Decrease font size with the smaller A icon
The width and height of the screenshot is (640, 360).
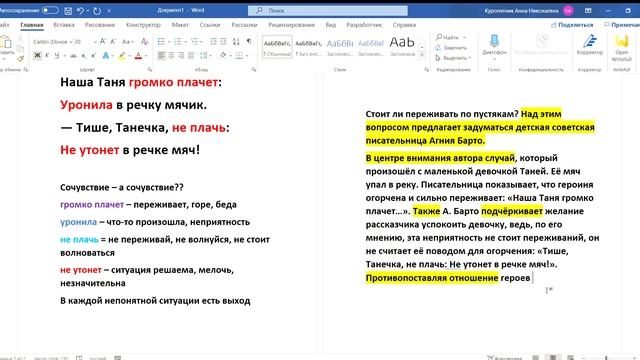click(113, 41)
